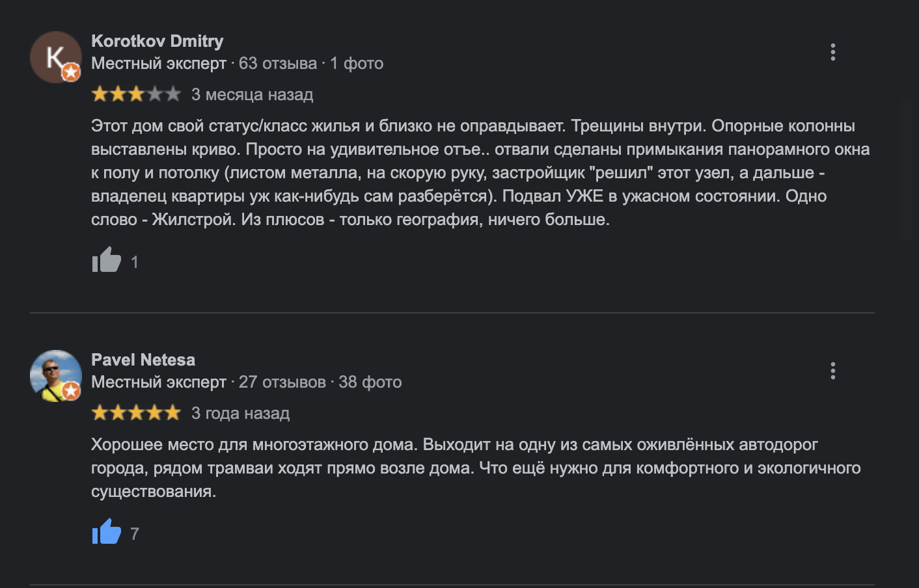The image size is (919, 588).
Task: Like Korotkov Dmitry's review with thumbs-up
Action: coord(107,261)
